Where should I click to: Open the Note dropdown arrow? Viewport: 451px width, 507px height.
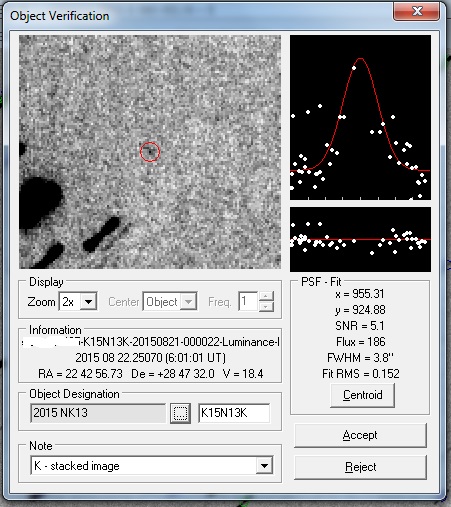tap(264, 466)
